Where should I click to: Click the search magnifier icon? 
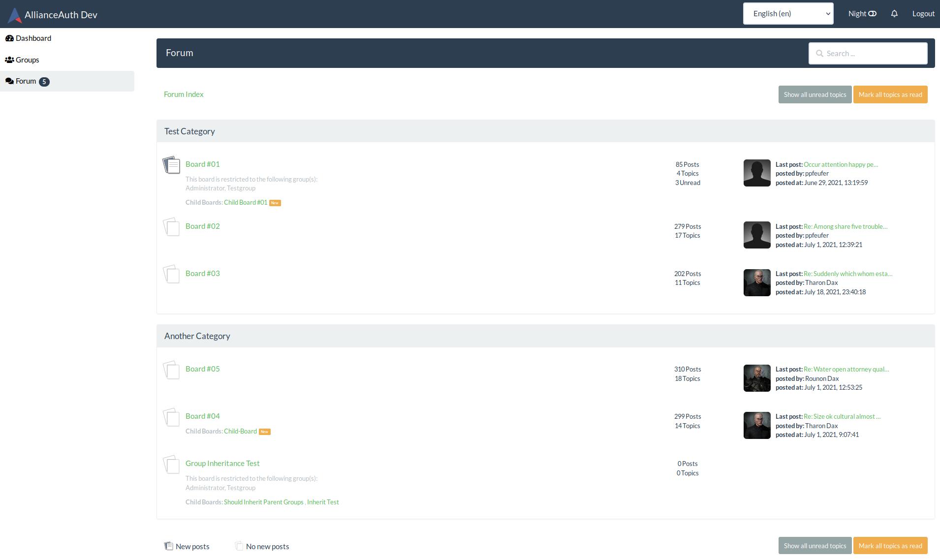(819, 53)
